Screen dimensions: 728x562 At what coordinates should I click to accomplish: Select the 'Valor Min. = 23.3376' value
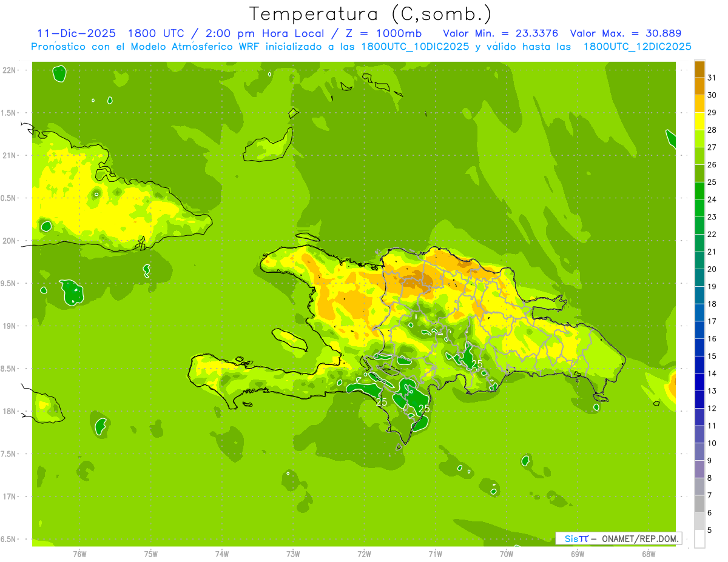pyautogui.click(x=500, y=33)
